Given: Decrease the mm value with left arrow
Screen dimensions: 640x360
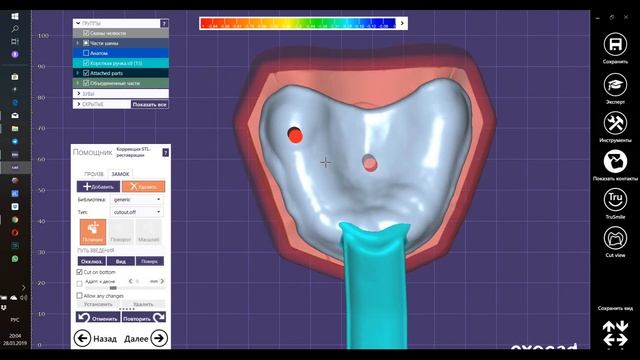Looking at the screenshot, I should (131, 281).
